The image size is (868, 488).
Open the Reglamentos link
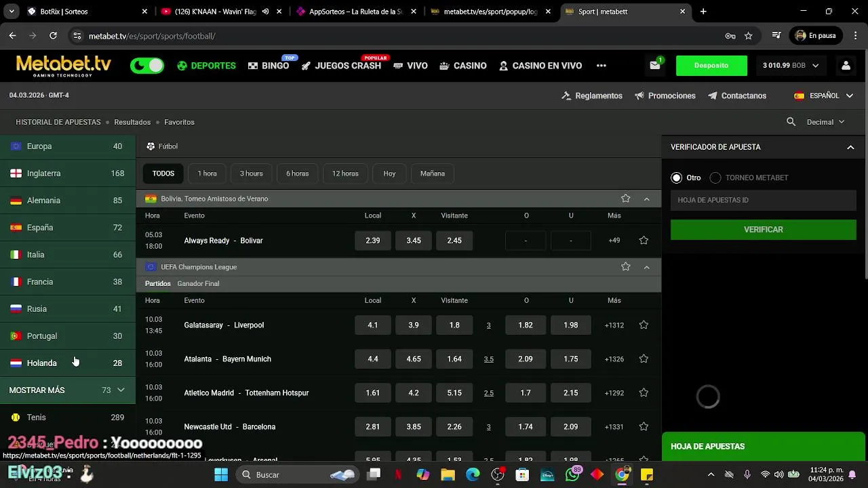592,96
